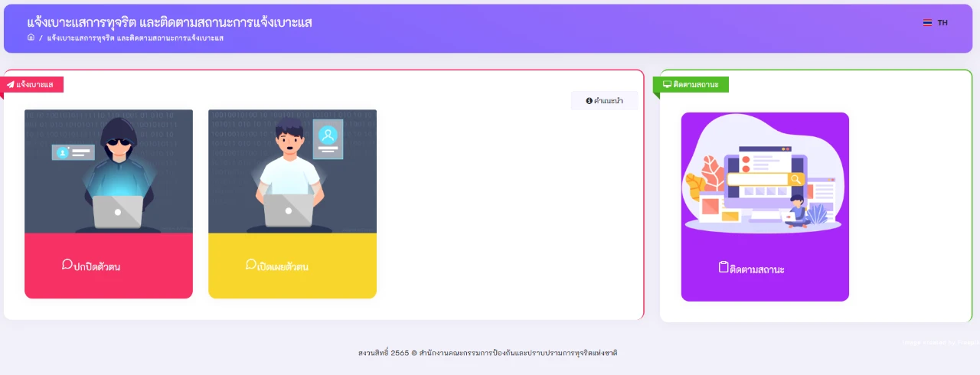Choose the yellow เปิดเผยตัวตน label
Image resolution: width=980 pixels, height=375 pixels.
pyautogui.click(x=283, y=267)
